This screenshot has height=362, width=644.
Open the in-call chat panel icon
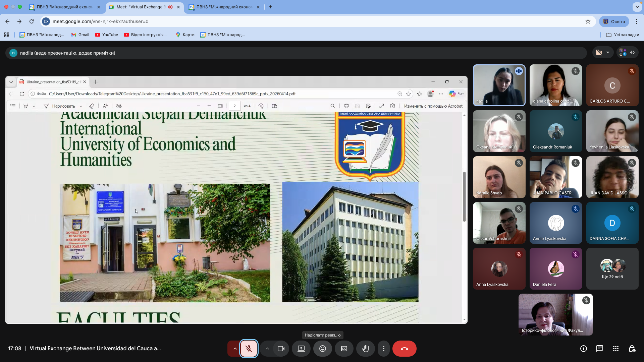pos(599,349)
